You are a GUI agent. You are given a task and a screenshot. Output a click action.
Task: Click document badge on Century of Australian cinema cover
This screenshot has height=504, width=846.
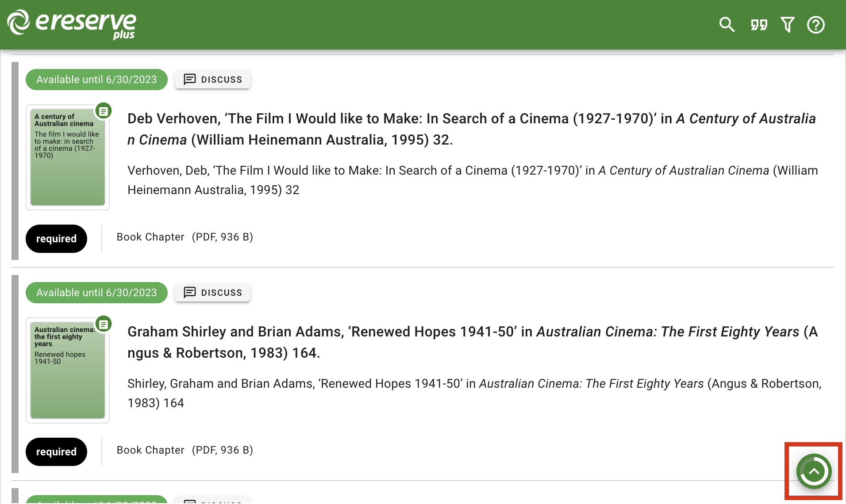click(104, 111)
